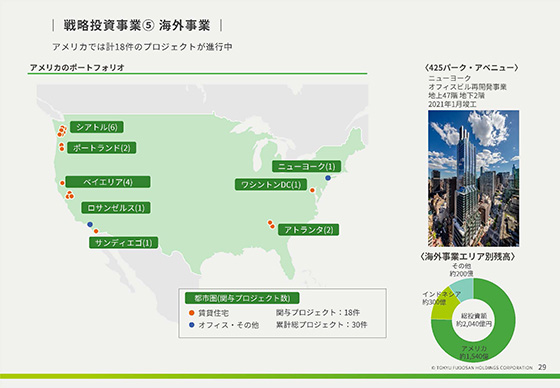560x388 pixels.
Task: Click the 425 Park Avenue building photo
Action: (474, 178)
